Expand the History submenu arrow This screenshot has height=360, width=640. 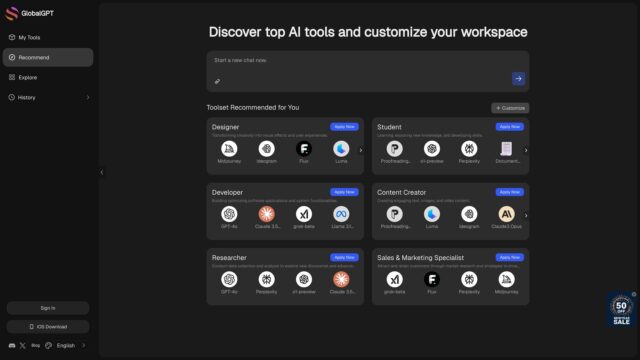[88, 98]
